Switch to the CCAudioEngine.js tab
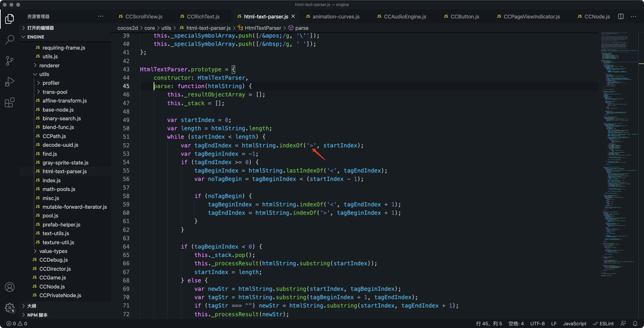The height and width of the screenshot is (328, 644). coord(401,16)
